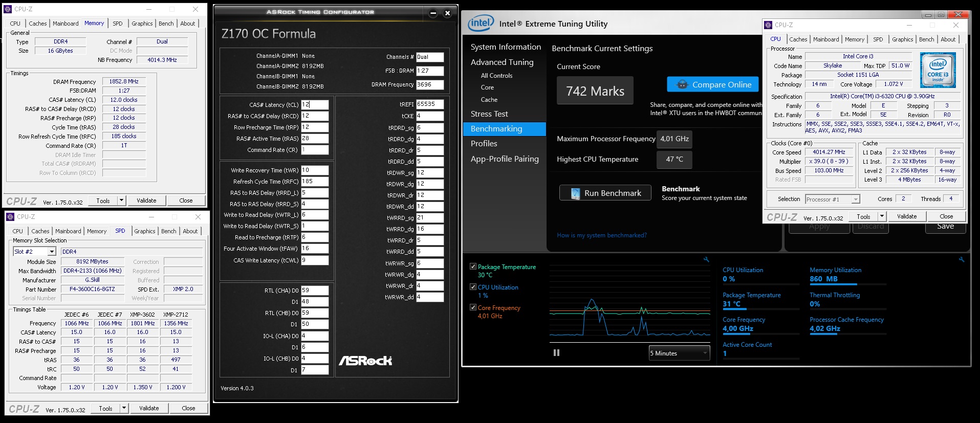Click the ASRock logo in Timing Configurator
The width and height of the screenshot is (980, 423).
pyautogui.click(x=365, y=361)
